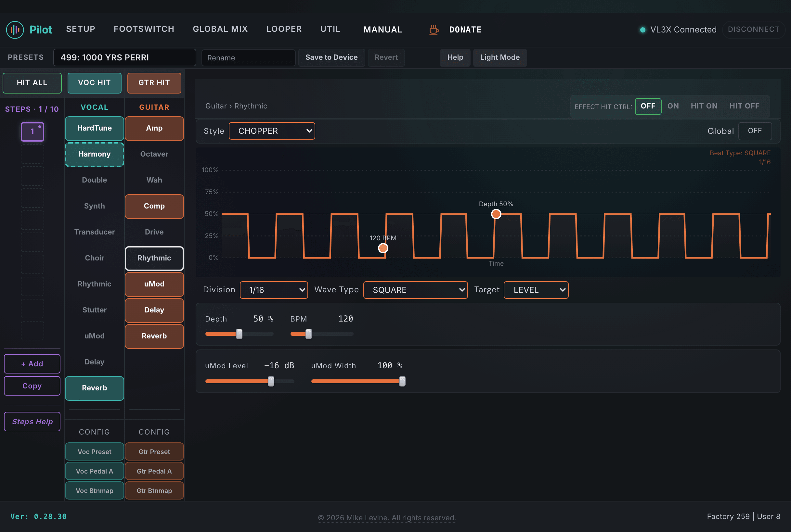This screenshot has width=791, height=532.
Task: Toggle the vocal Reverb effect
Action: click(94, 388)
